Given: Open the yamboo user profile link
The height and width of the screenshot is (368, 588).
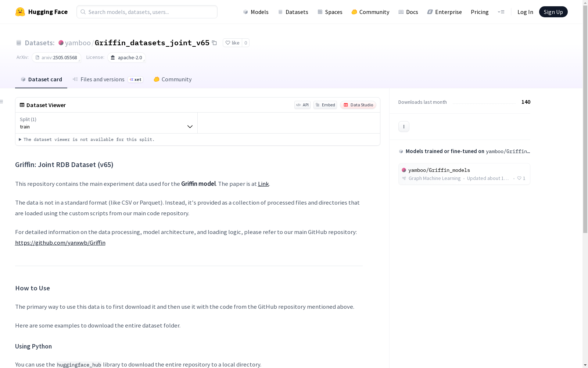Looking at the screenshot, I should (x=78, y=43).
